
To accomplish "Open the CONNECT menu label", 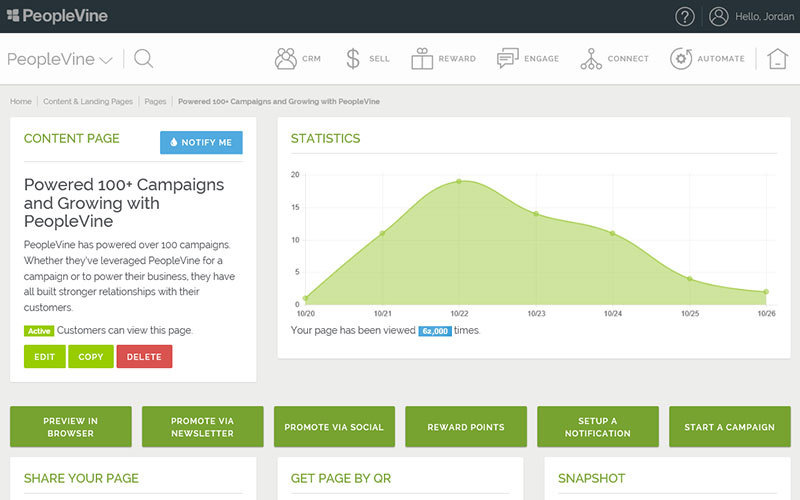I will tap(628, 59).
